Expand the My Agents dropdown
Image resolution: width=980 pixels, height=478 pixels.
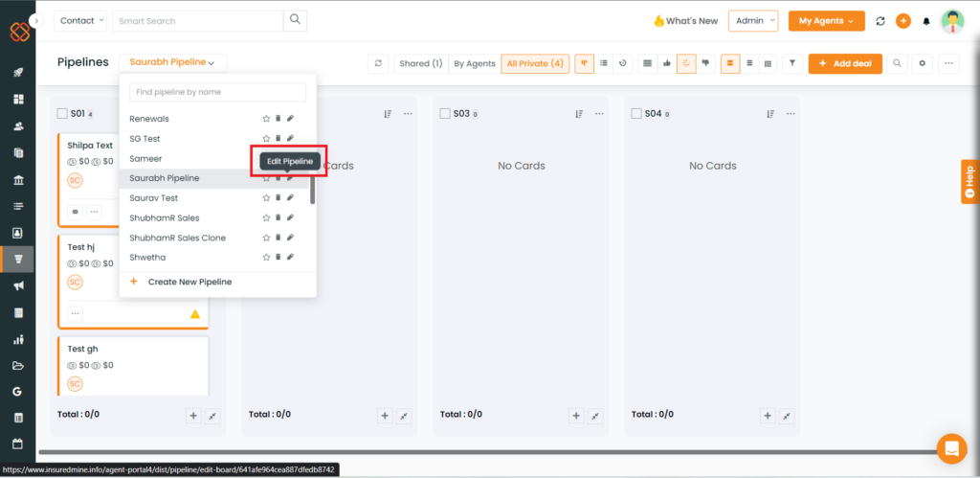tap(826, 21)
